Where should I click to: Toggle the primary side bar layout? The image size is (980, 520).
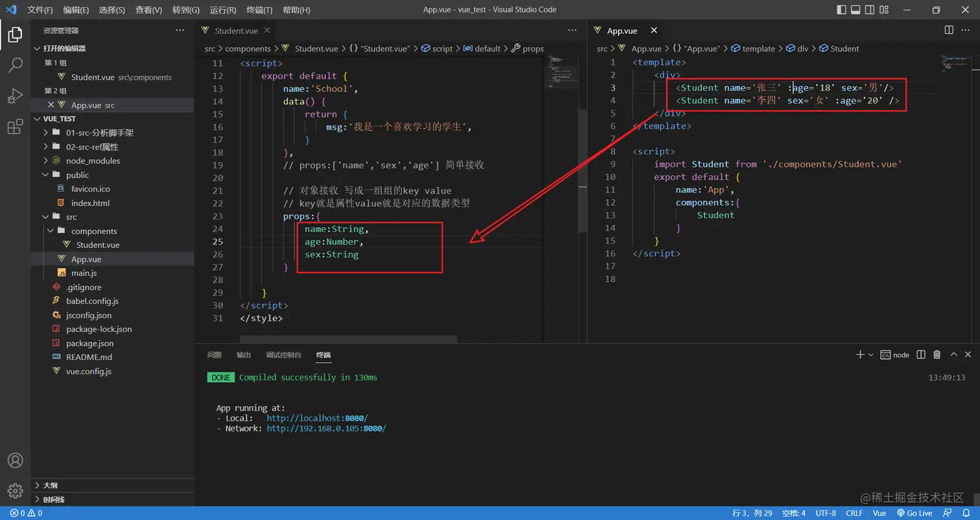click(842, 10)
